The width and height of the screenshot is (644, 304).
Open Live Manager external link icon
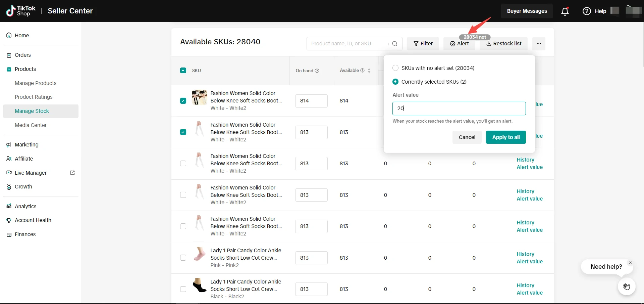pos(72,173)
